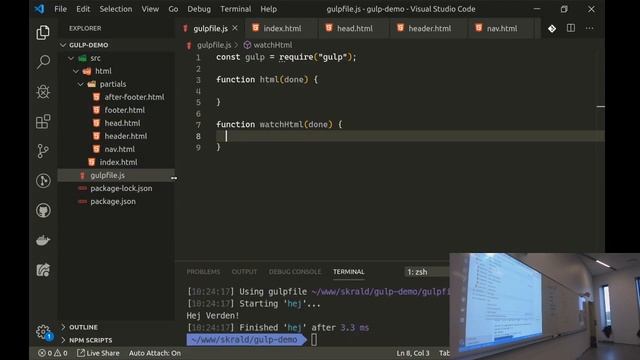Viewport: 640px width, 360px height.
Task: Open the View menu
Action: pos(150,9)
